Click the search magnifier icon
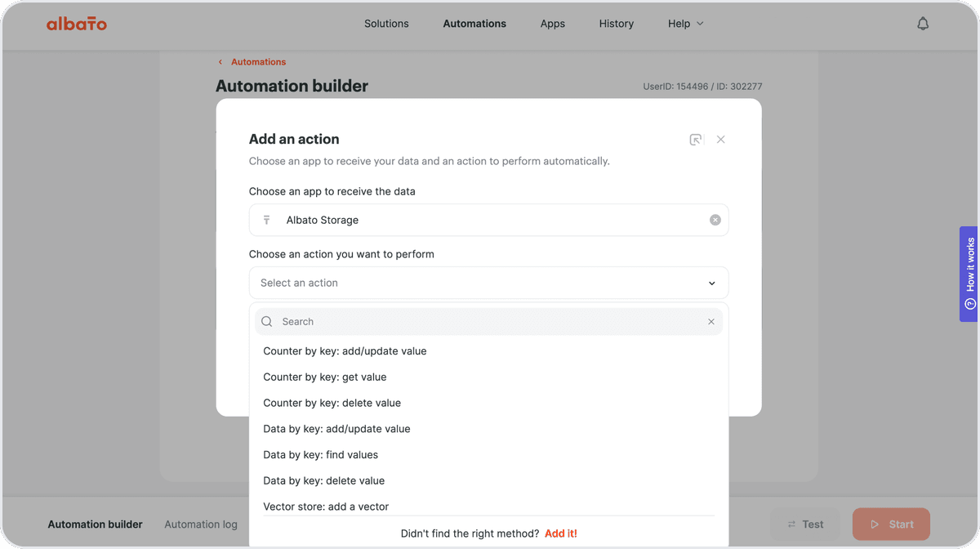Screen dimensions: 980x549 [x=267, y=322]
